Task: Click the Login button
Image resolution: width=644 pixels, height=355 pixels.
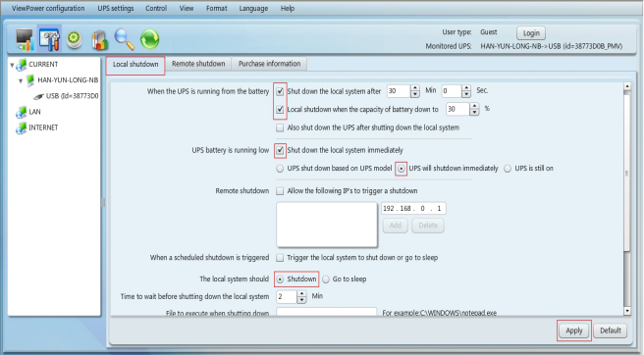Action: click(531, 32)
